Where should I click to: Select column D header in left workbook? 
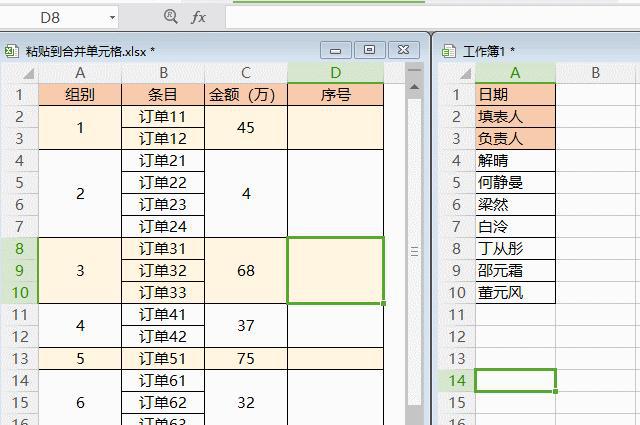click(x=336, y=73)
